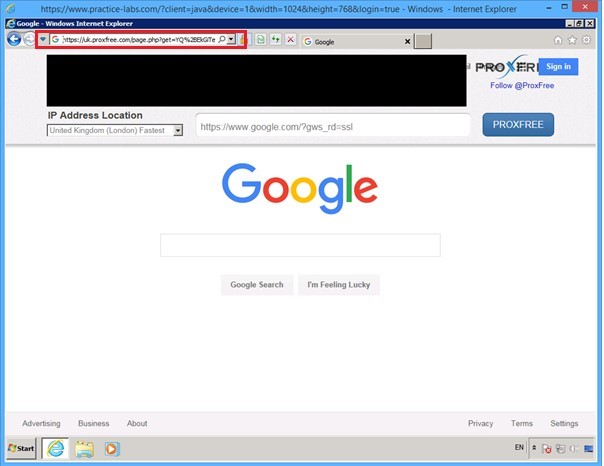Click the ProxFree logo
This screenshot has height=466, width=604.
click(x=506, y=67)
